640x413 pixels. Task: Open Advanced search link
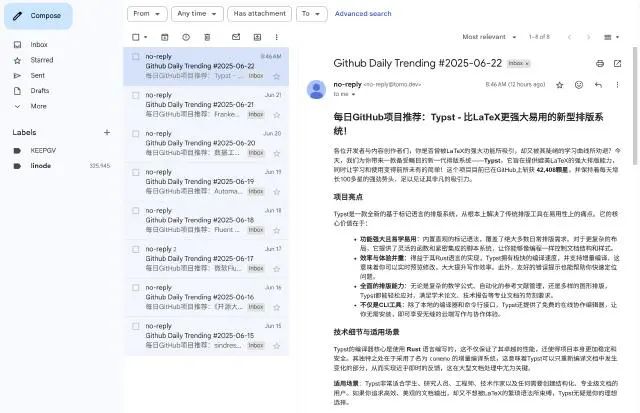click(363, 14)
